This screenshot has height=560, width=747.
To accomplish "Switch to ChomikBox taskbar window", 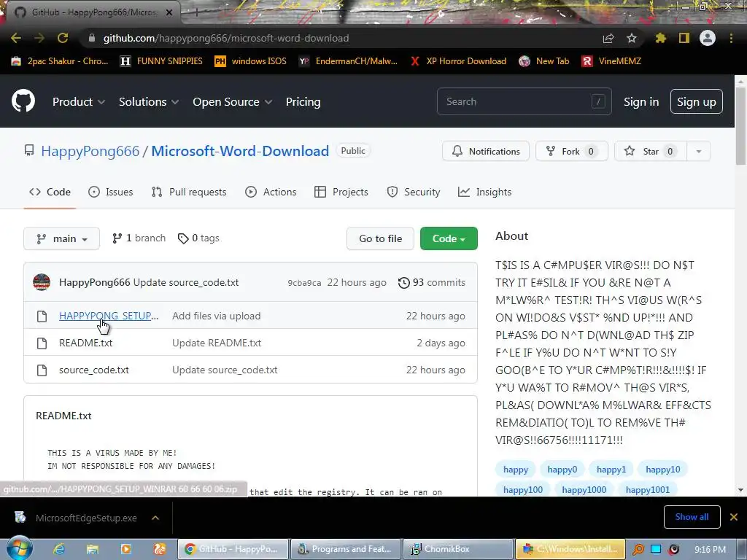I will [458, 549].
